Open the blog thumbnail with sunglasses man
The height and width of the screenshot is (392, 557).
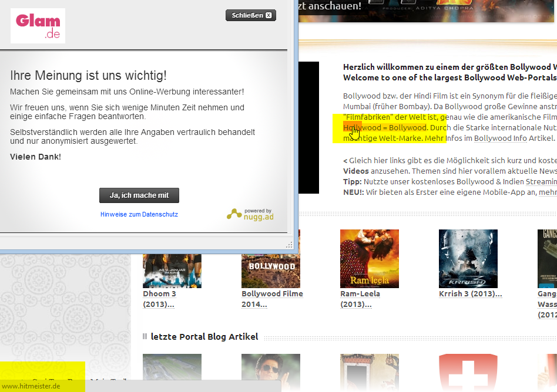[271, 373]
